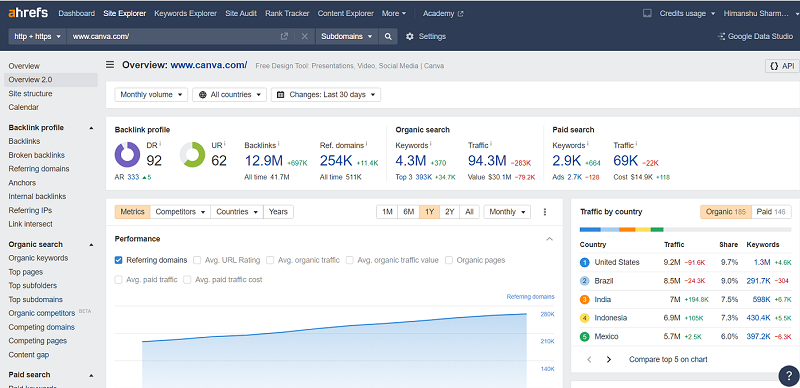Open the three-dot chart options menu
Screen dimensions: 800x388
[x=545, y=212]
